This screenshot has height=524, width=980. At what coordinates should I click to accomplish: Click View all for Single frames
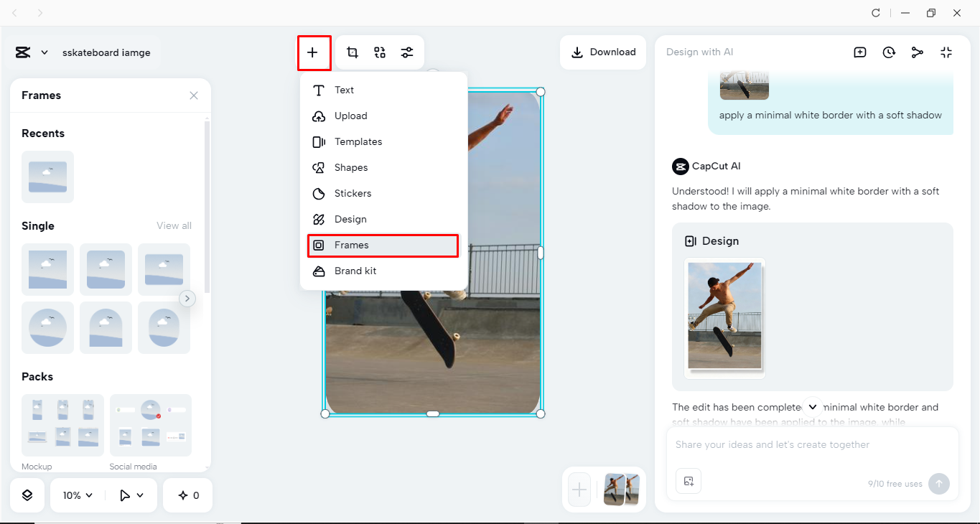coord(174,225)
